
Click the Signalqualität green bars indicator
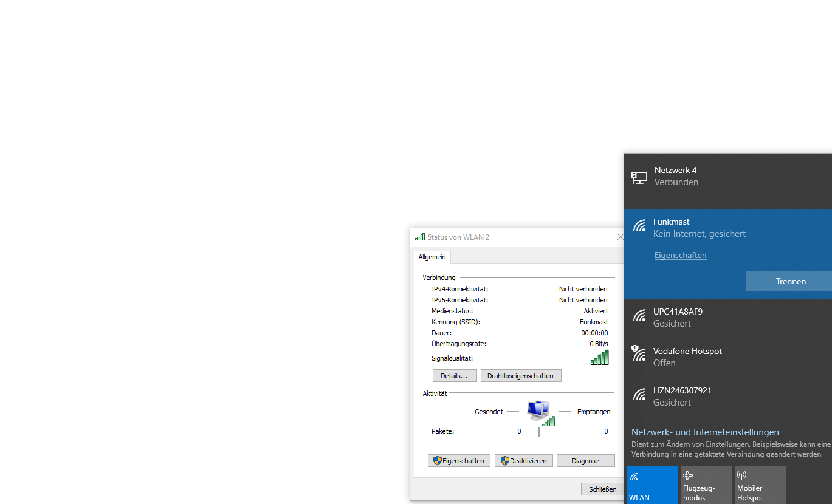pos(599,358)
